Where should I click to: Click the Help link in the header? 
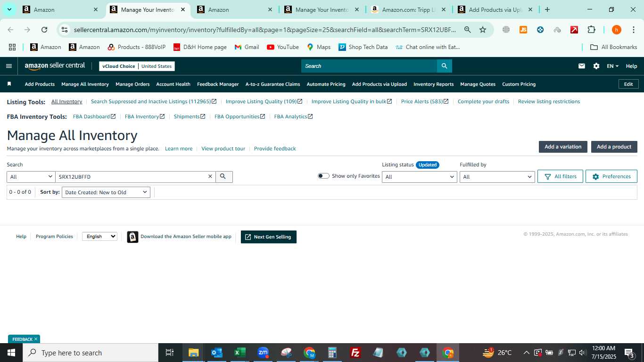click(631, 66)
